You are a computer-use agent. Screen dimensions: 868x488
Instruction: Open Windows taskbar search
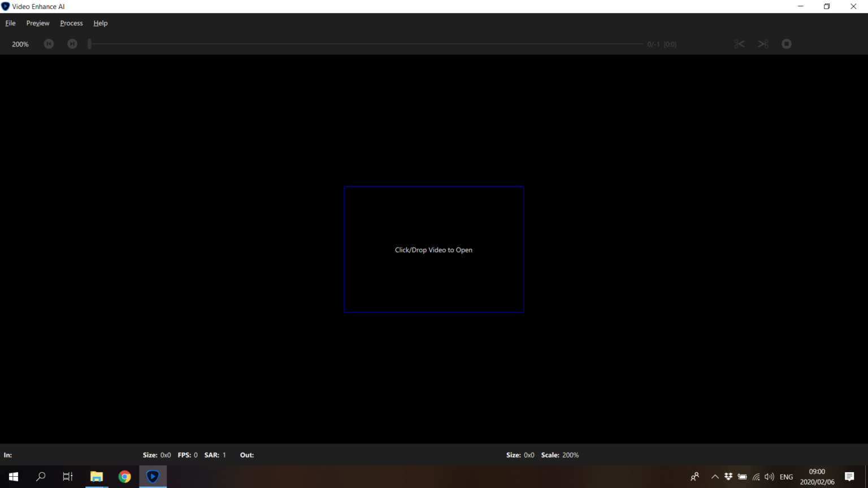point(41,477)
